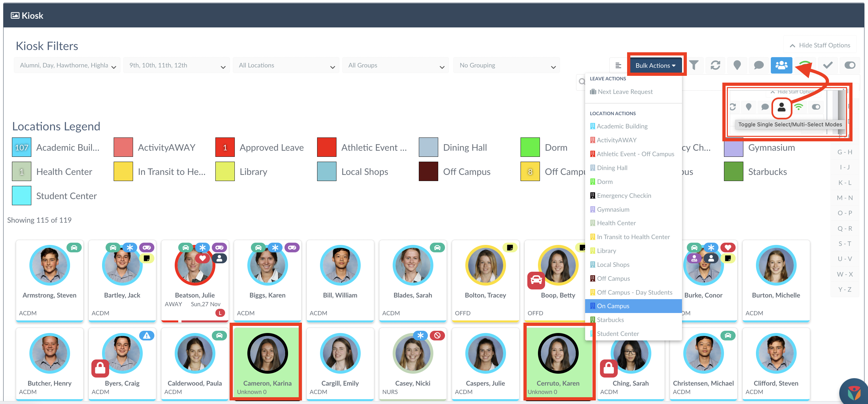Click red padlock icon on Byers, Craig
Screen dimensions: 868x404
[100, 368]
